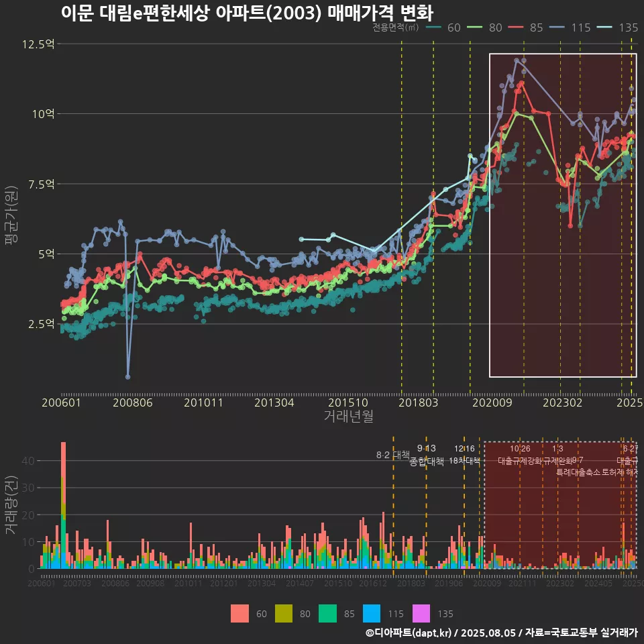
Task: Click the pink 135 swatch in volume legend
Action: click(421, 614)
